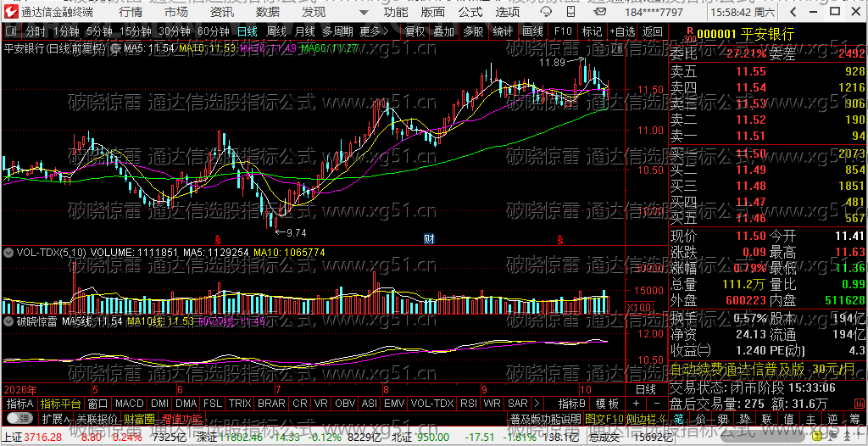Open the 模板 template button
The width and height of the screenshot is (868, 446).
pyautogui.click(x=607, y=404)
